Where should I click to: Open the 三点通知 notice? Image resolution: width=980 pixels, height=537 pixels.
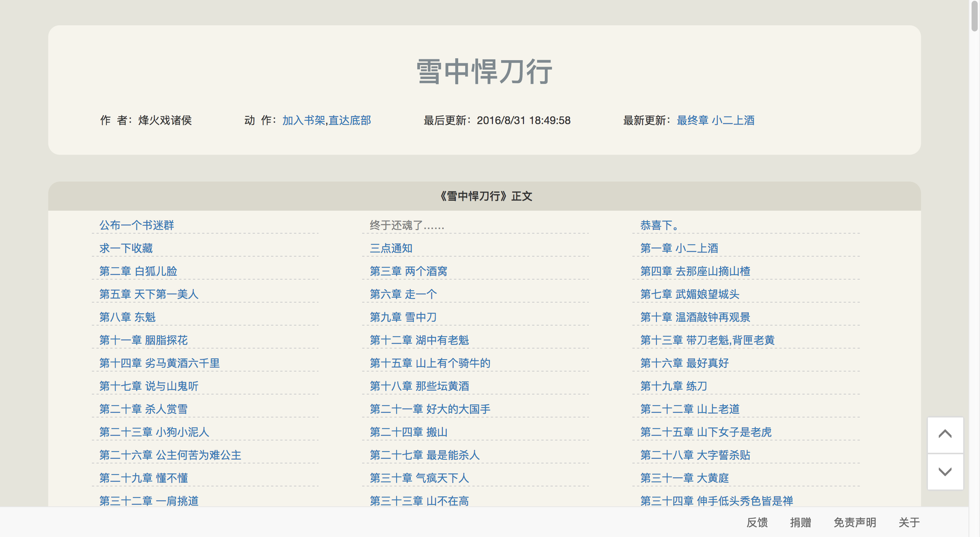tap(391, 248)
